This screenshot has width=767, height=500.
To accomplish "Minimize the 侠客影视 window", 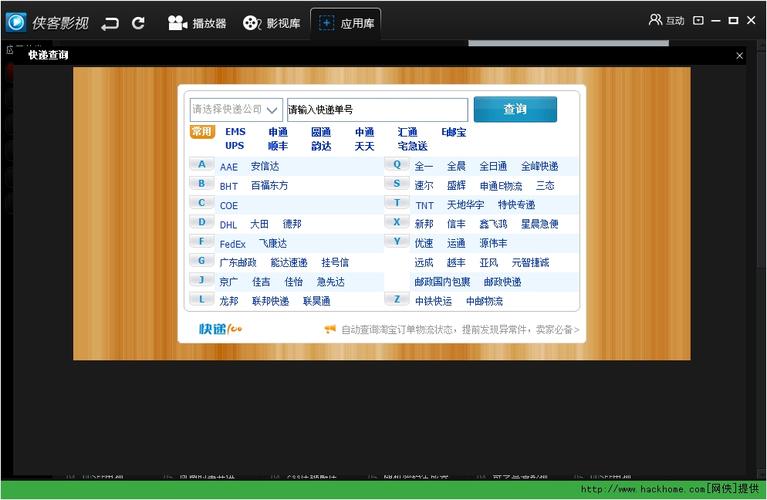I will [716, 21].
